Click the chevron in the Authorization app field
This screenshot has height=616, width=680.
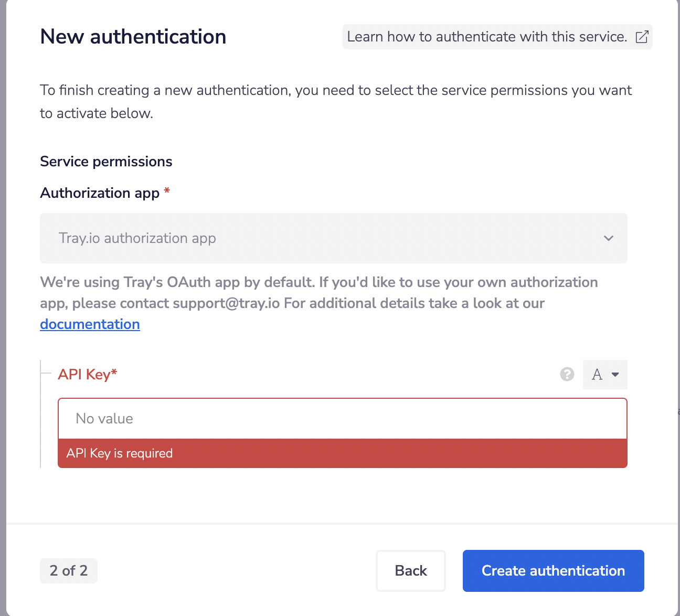click(609, 238)
